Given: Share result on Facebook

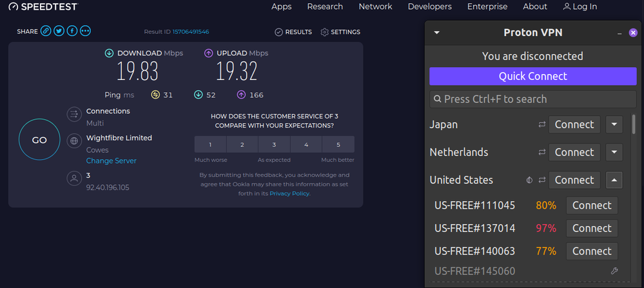Looking at the screenshot, I should coord(72,31).
